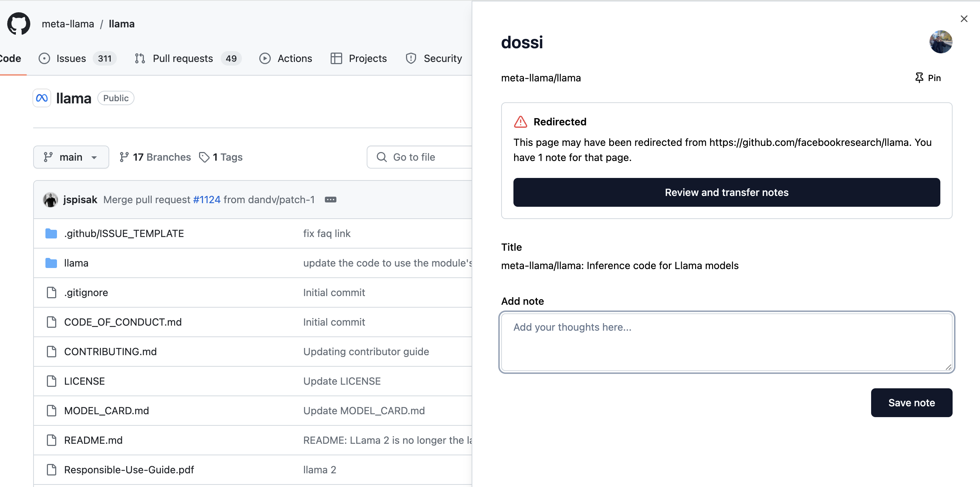Open the Issues tab
Screen dimensions: 980x487
tap(78, 59)
